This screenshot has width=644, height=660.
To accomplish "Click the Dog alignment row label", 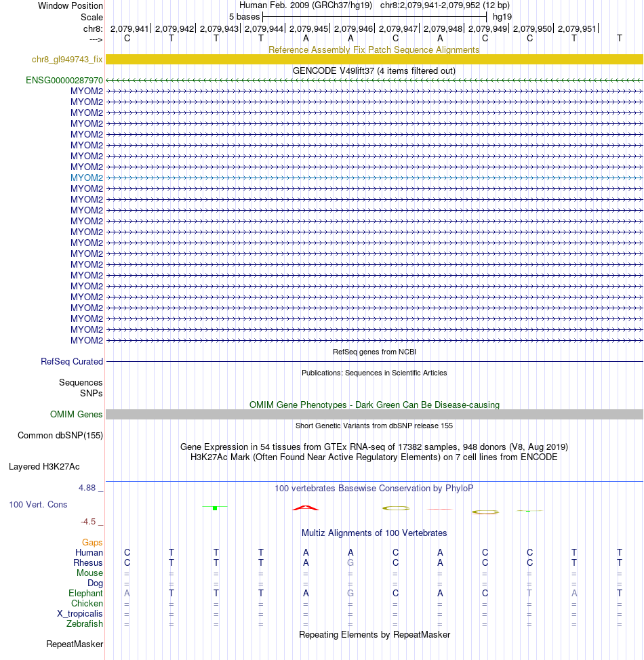I will tap(95, 583).
